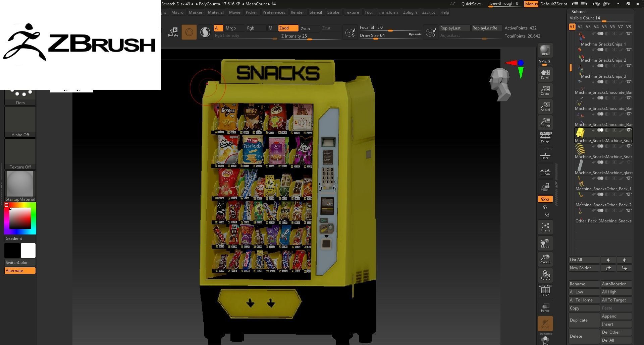This screenshot has width=644, height=345.
Task: Toggle Solo dynamic mode
Action: coord(545,339)
